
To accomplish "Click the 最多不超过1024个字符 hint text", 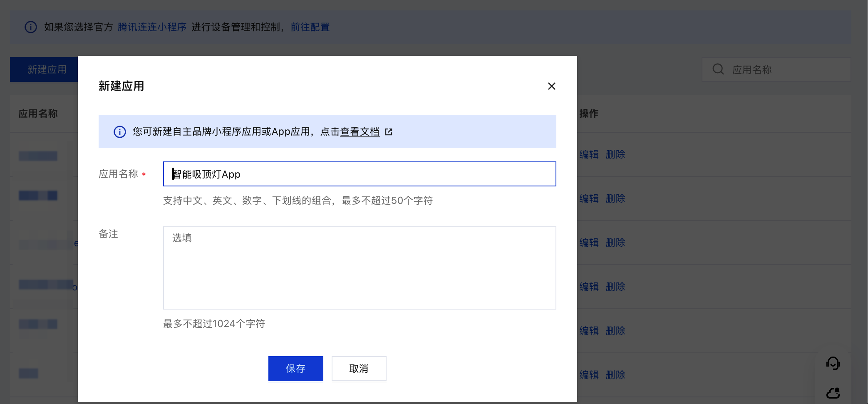I will coord(214,324).
